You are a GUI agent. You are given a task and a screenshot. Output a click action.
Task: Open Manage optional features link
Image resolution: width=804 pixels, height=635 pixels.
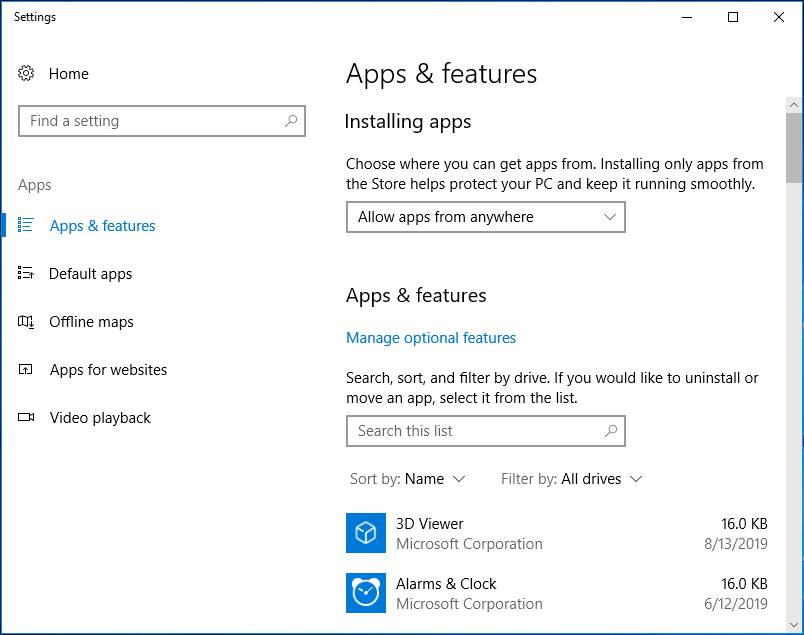tap(431, 338)
